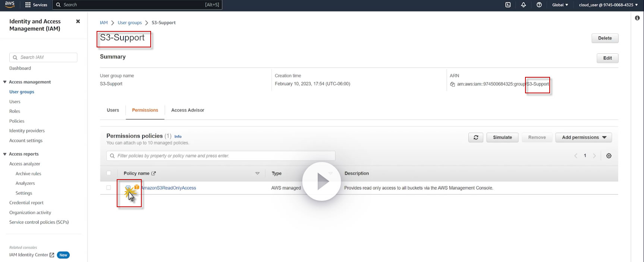Sort by the Type column arrow
The image size is (644, 262).
pyautogui.click(x=330, y=173)
